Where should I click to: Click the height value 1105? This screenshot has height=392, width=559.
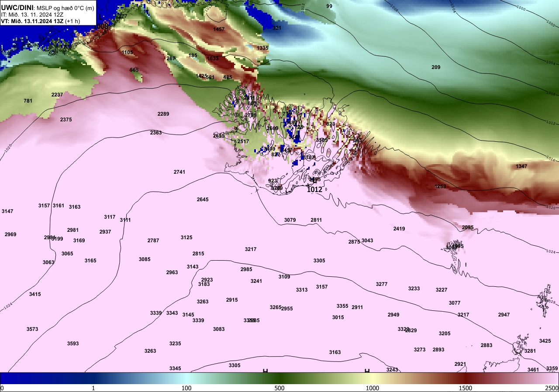[127, 52]
